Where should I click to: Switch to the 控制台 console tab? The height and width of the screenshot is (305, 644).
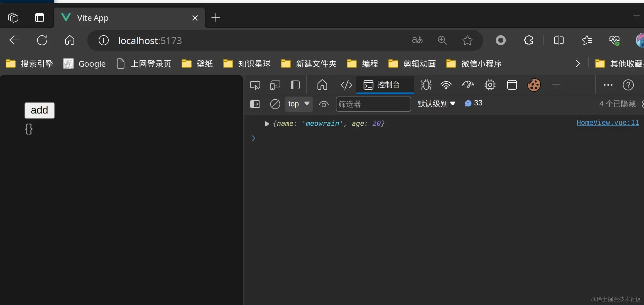(385, 85)
